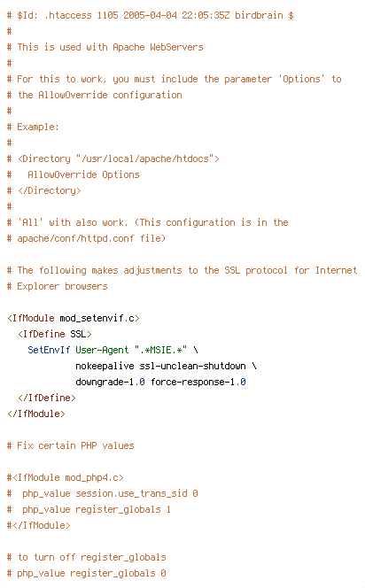The image size is (365, 588).
Task: Click the <IfDefine SSL> opening tag
Action: (54, 334)
